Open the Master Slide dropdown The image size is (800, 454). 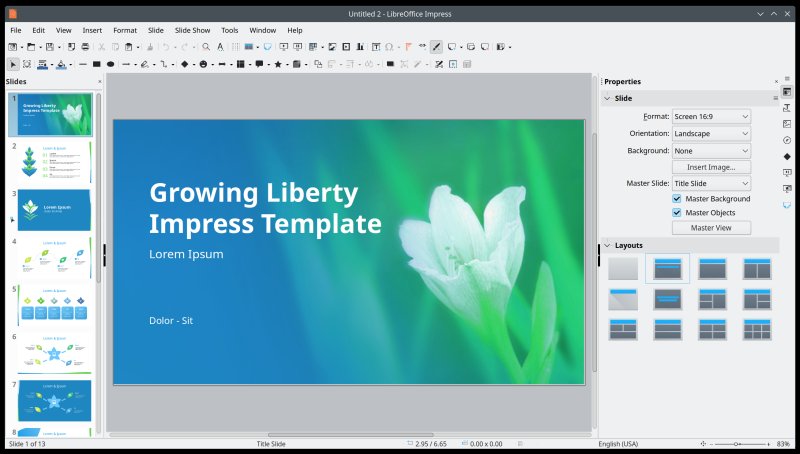click(711, 184)
